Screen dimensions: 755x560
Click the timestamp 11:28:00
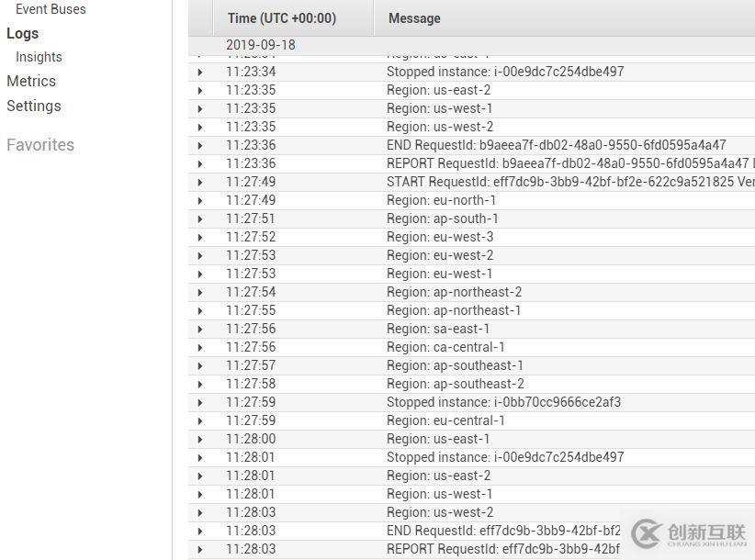251,438
